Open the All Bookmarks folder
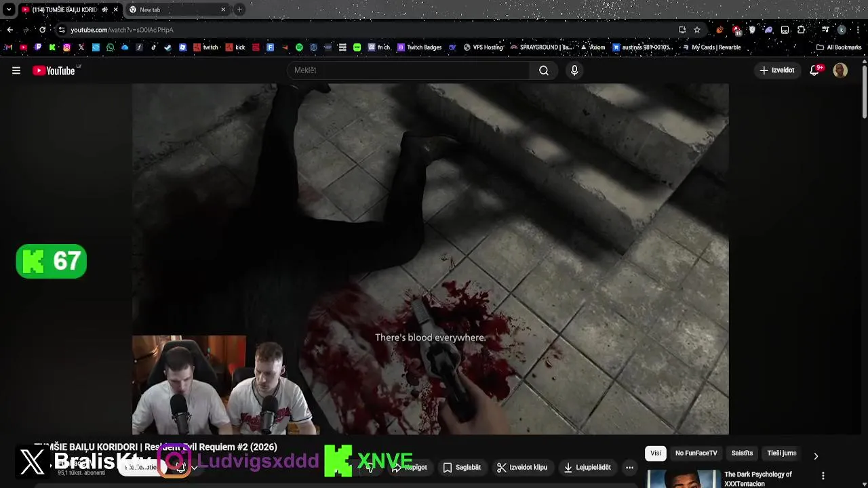Viewport: 868px width, 488px height. tap(839, 47)
